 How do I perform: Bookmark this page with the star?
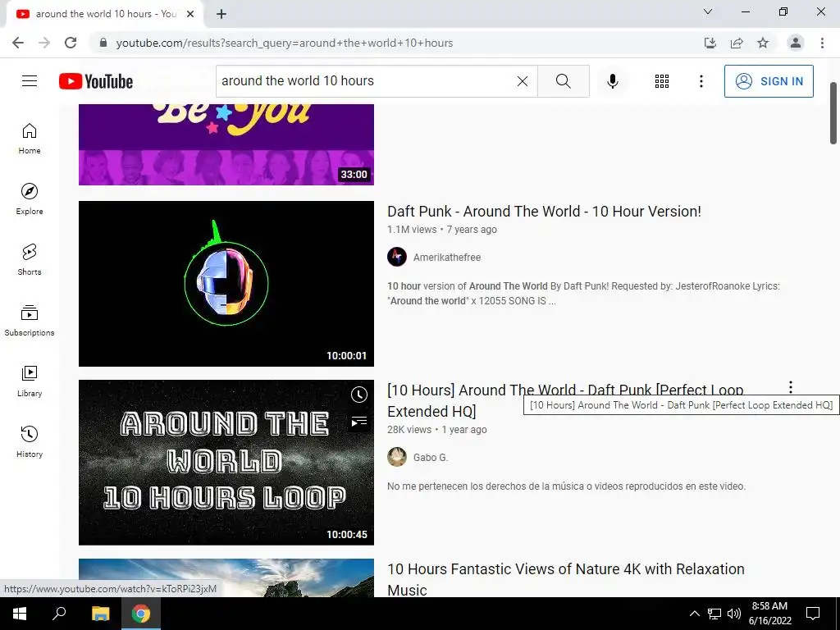point(763,43)
